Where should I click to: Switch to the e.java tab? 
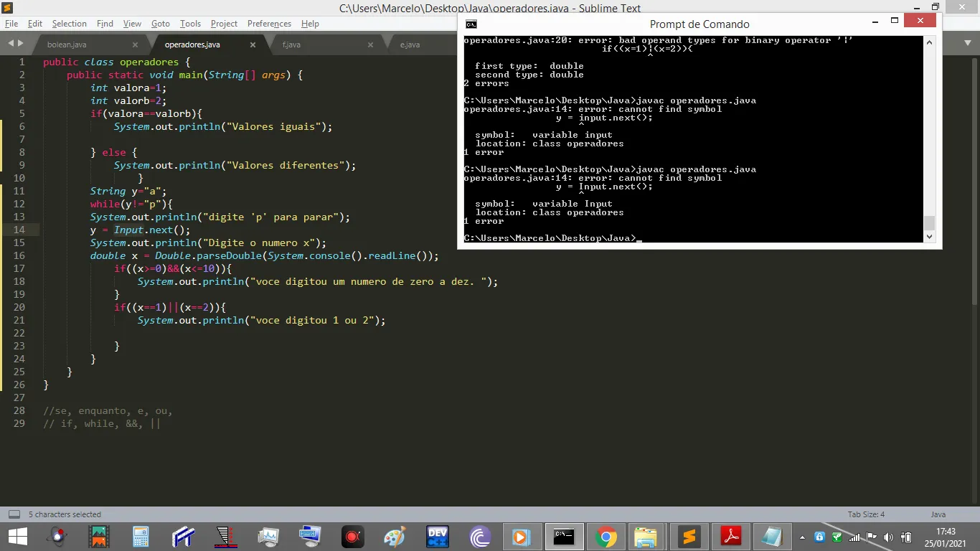pyautogui.click(x=410, y=44)
